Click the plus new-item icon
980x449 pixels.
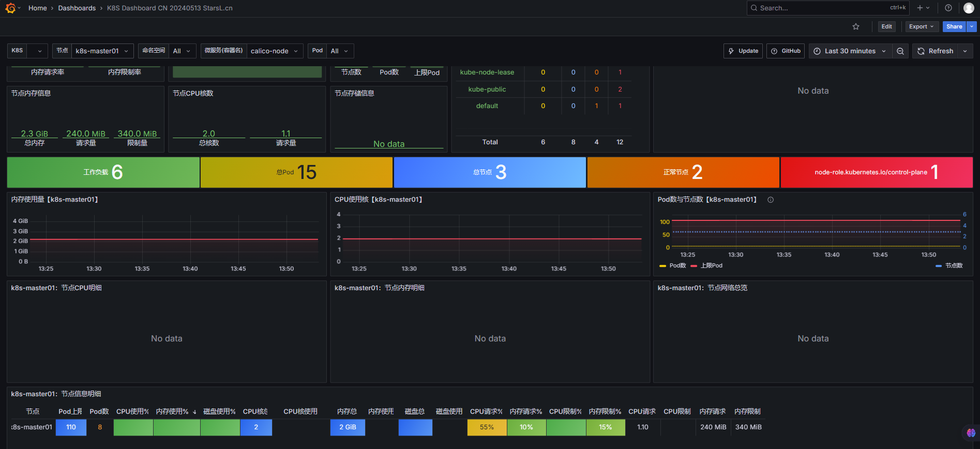pyautogui.click(x=920, y=8)
